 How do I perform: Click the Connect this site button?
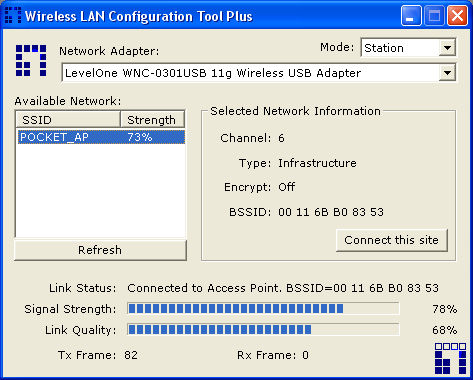(x=391, y=240)
